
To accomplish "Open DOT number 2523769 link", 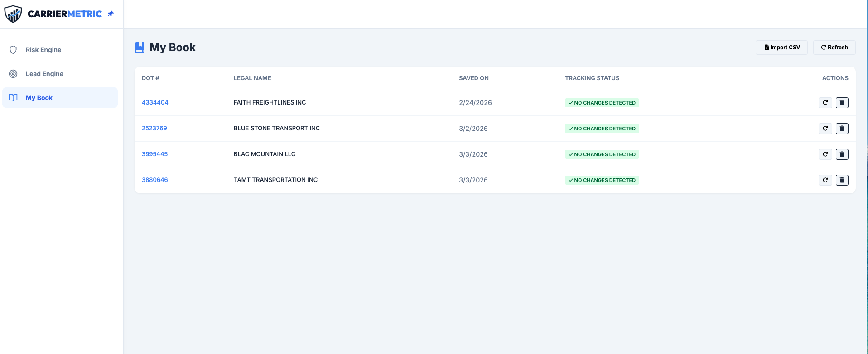I will click(154, 129).
